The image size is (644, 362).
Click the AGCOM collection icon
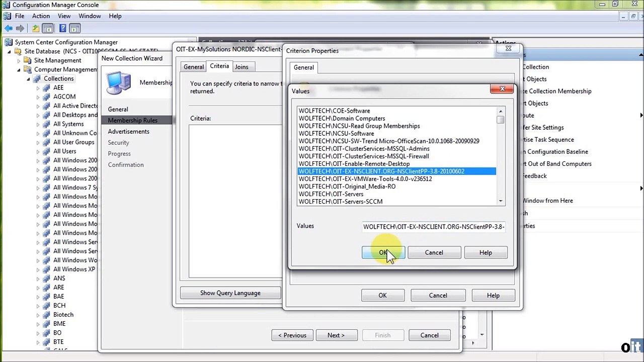(x=47, y=97)
